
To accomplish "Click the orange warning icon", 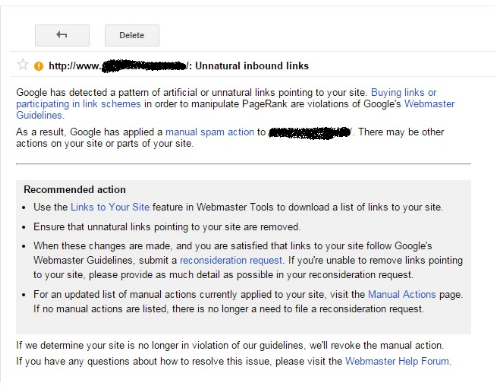I will pos(39,66).
